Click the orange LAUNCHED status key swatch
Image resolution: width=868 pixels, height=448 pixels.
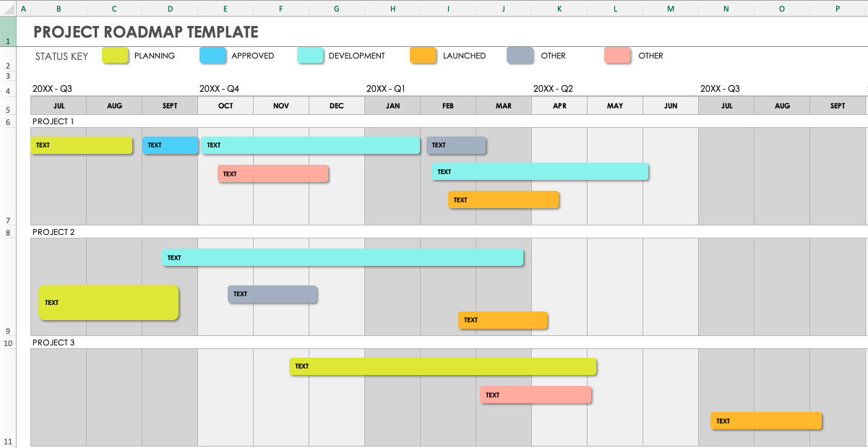(424, 55)
